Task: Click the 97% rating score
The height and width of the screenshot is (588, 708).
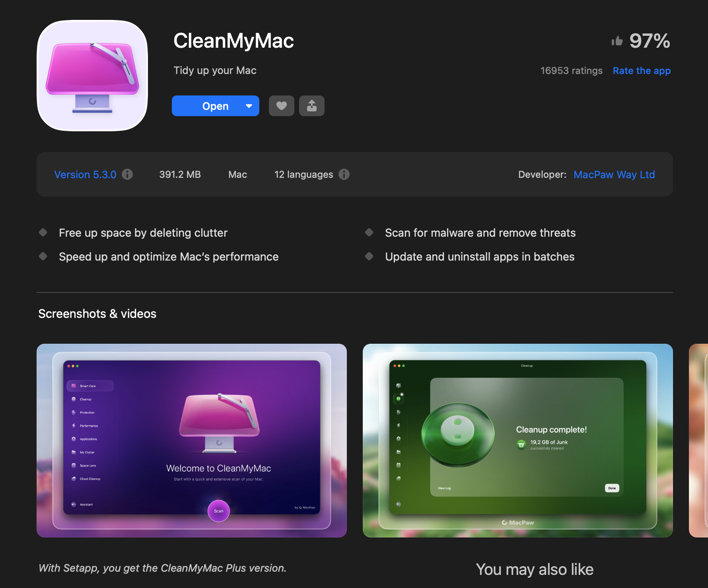Action: tap(650, 41)
